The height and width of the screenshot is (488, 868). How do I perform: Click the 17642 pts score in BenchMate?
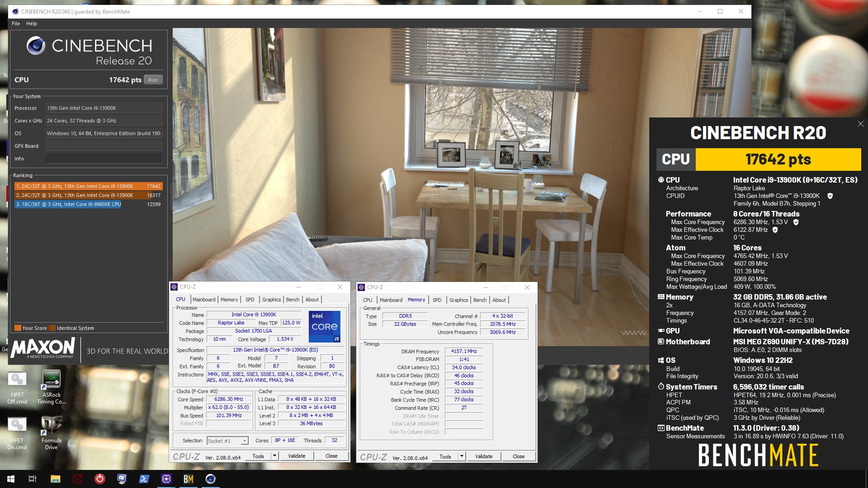click(x=778, y=159)
